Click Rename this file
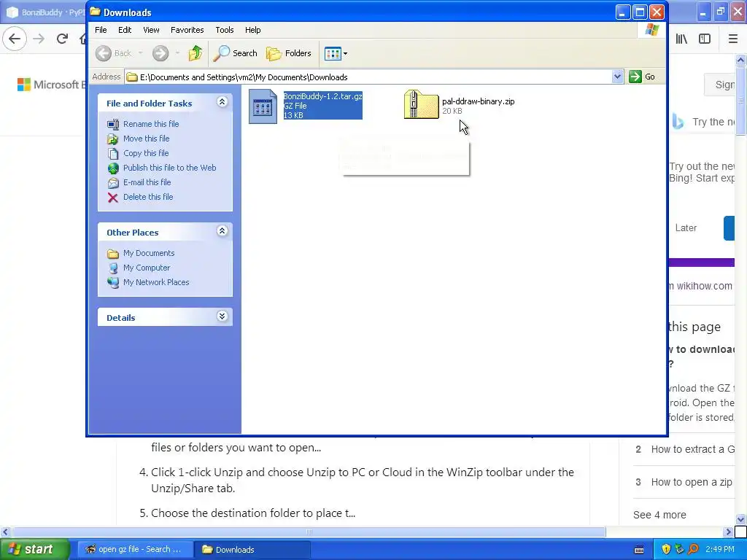 [151, 124]
